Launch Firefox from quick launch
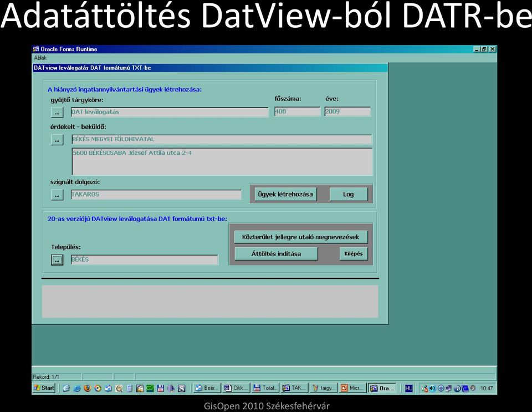Viewport: 532px width, 412px height. [88, 388]
